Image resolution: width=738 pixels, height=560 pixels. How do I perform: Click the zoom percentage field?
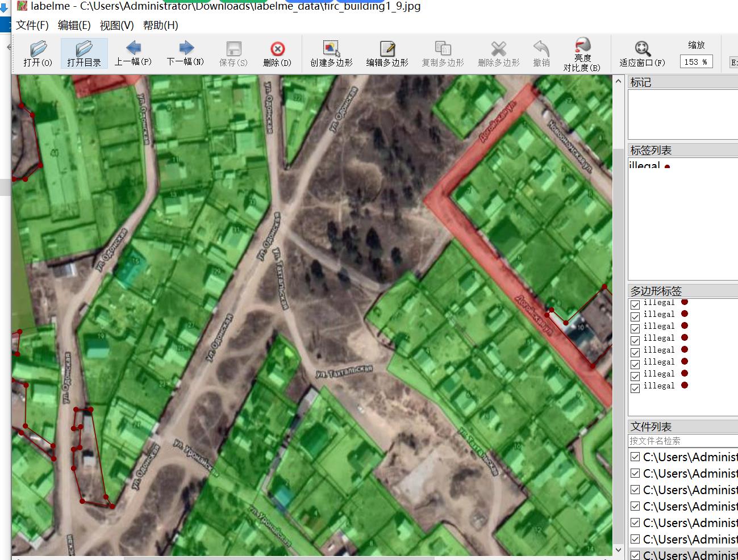pyautogui.click(x=695, y=62)
